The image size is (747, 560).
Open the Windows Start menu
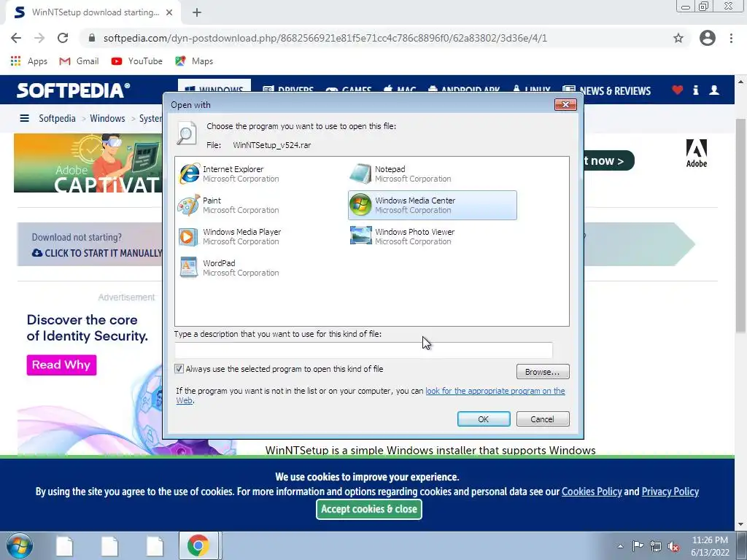pos(20,545)
